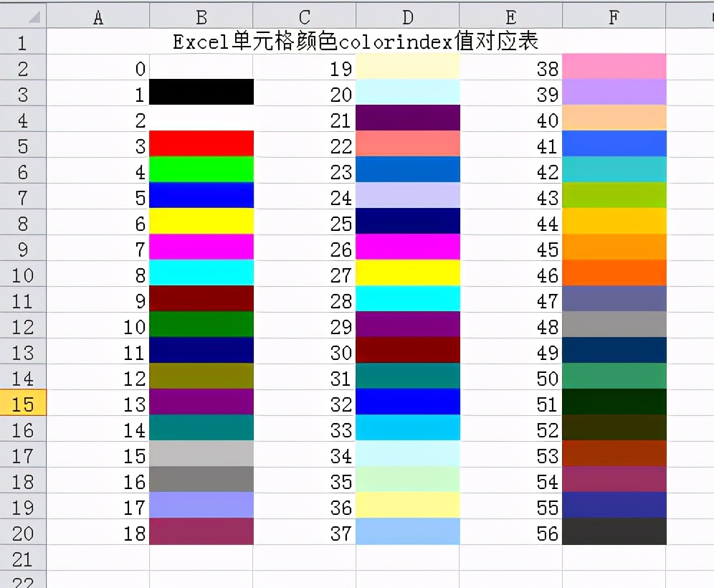Click the dark green swatch for index 10
The image size is (714, 588).
[201, 325]
